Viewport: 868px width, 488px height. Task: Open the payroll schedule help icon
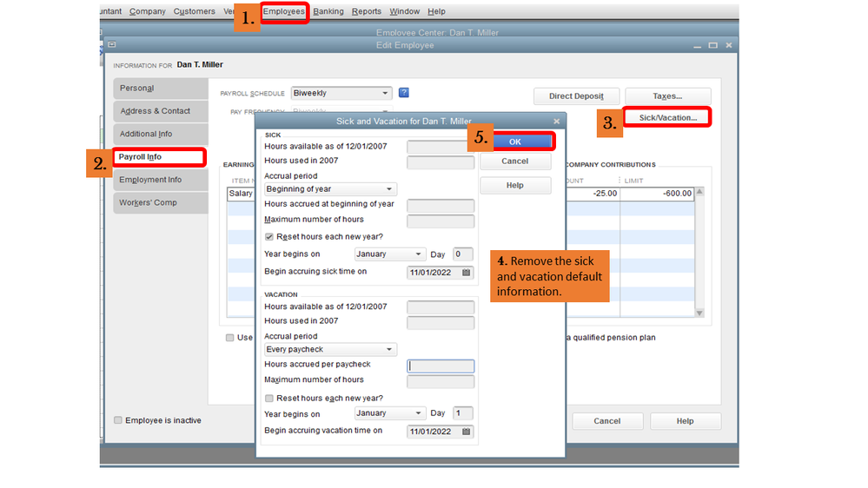coord(403,92)
